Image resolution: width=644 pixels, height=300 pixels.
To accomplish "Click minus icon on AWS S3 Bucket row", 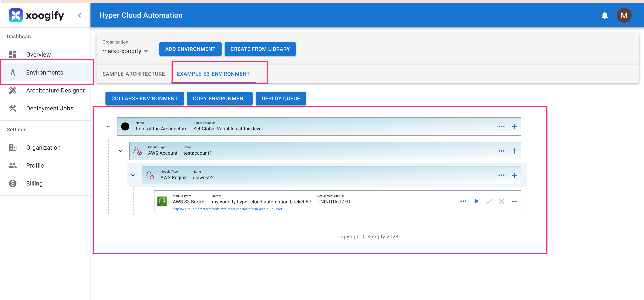I will click(514, 201).
